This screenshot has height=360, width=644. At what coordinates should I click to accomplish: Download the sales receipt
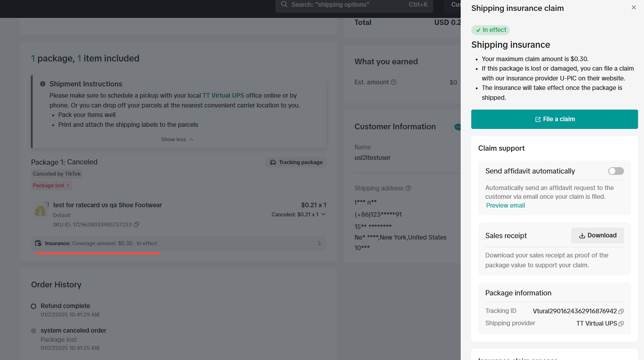(597, 235)
